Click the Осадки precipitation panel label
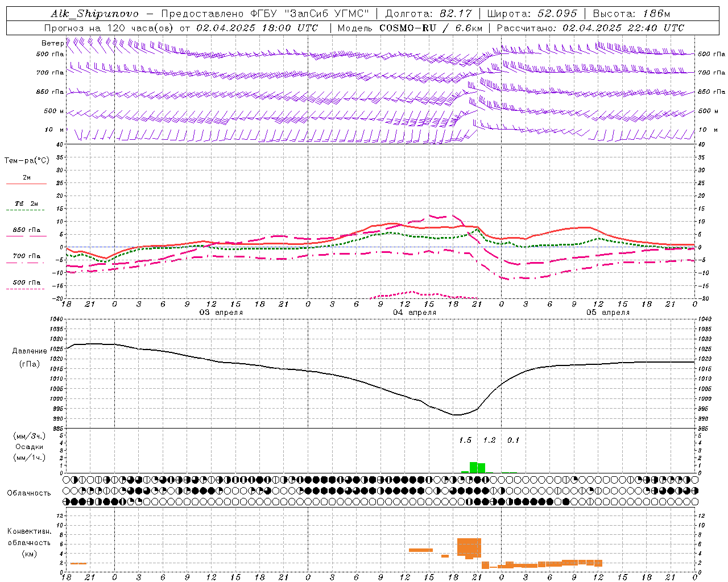The width and height of the screenshot is (728, 582). click(30, 447)
